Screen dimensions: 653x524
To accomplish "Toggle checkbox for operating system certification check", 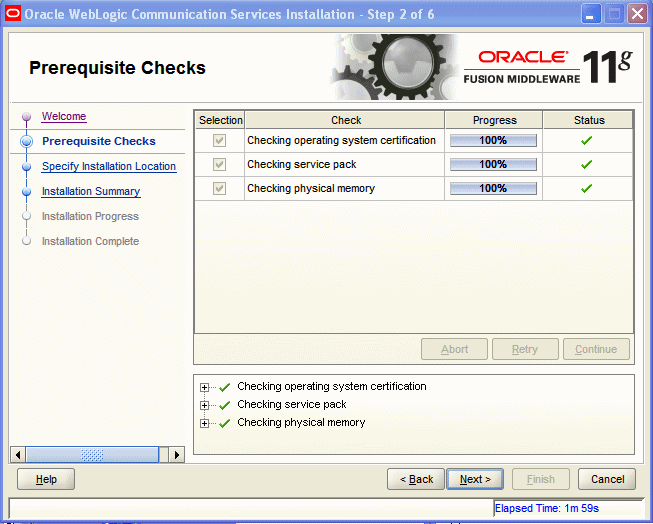I will tap(219, 140).
